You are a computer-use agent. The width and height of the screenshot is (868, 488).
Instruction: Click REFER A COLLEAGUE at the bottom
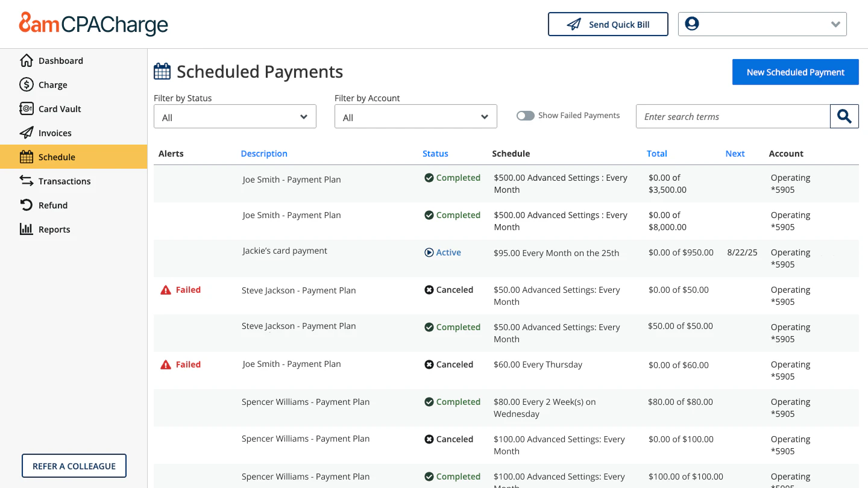coord(74,466)
